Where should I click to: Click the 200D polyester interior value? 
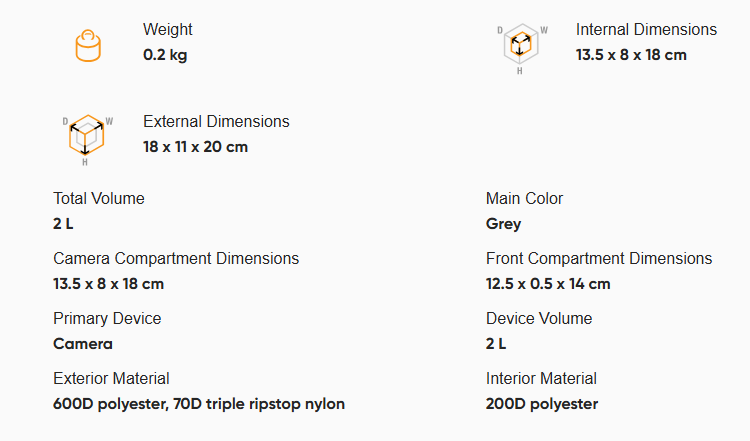542,404
